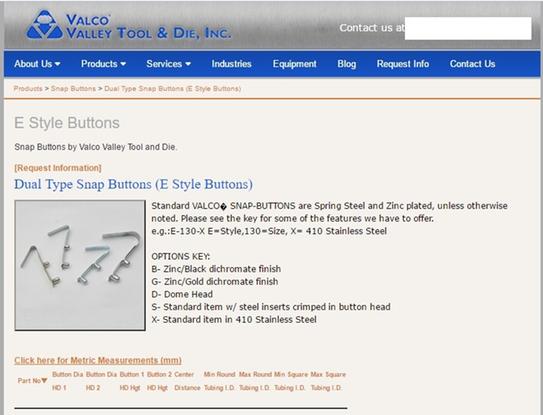Click the Center Distance column header
This screenshot has height=415, width=543.
(187, 381)
